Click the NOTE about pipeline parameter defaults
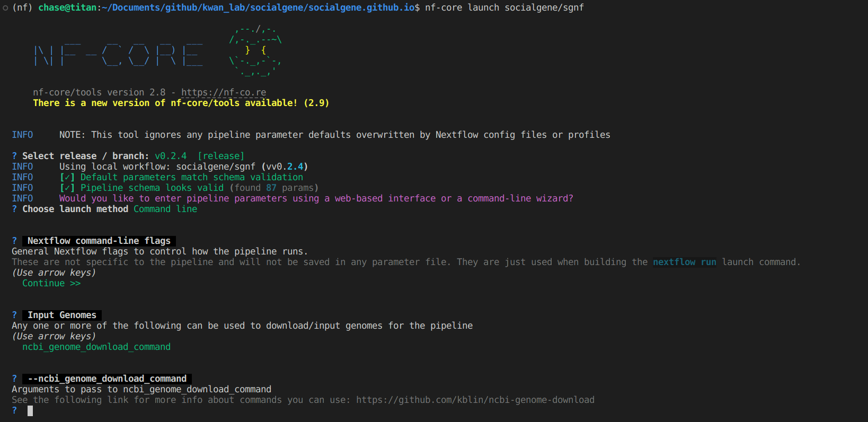868x422 pixels. coord(335,135)
